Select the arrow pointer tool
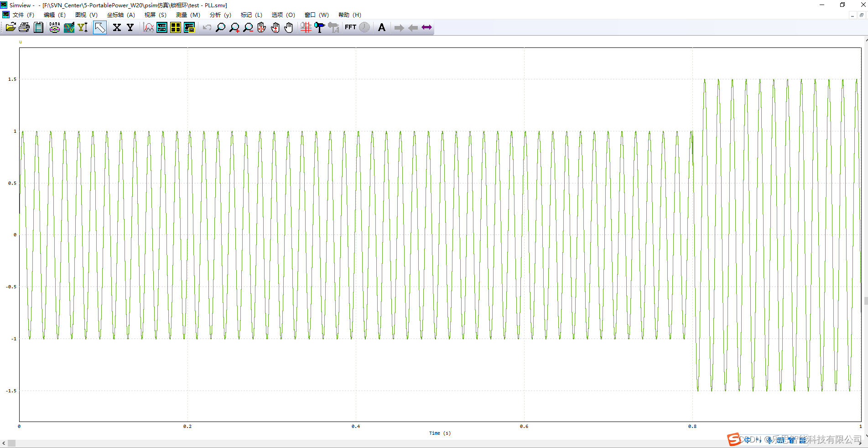Screen dimensions: 868x448 (x=100, y=27)
